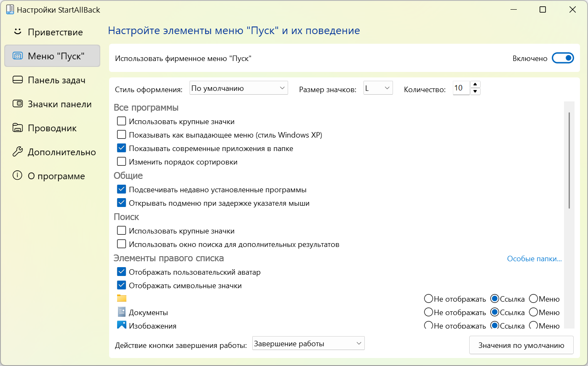
Task: Open the О программе page
Action: coord(52,176)
